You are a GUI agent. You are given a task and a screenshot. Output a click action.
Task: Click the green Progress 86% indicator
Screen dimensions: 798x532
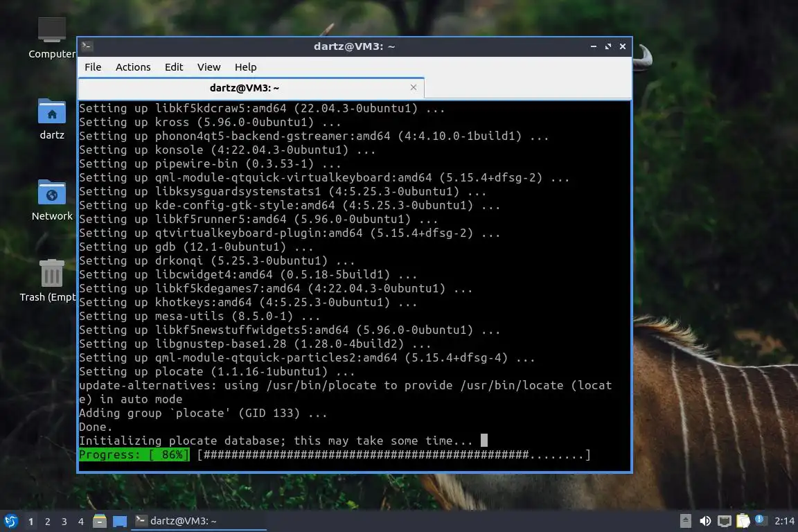[134, 454]
